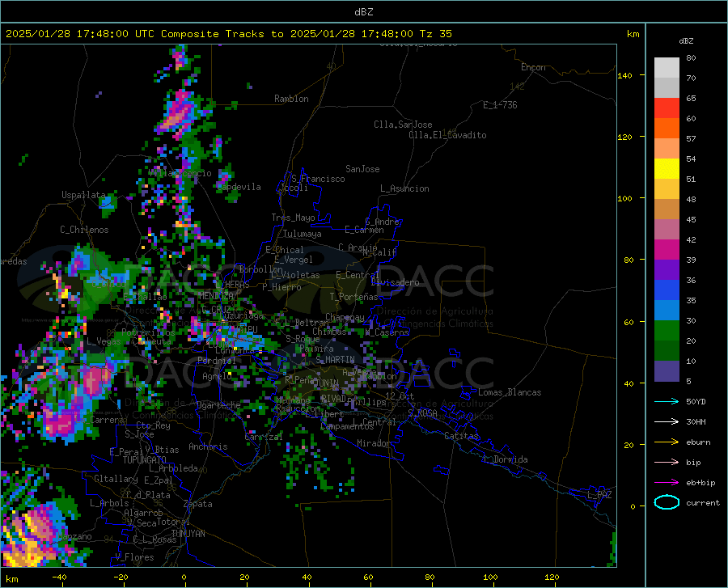Click the 'E_1-736' map label
The image size is (728, 588).
[x=500, y=105]
